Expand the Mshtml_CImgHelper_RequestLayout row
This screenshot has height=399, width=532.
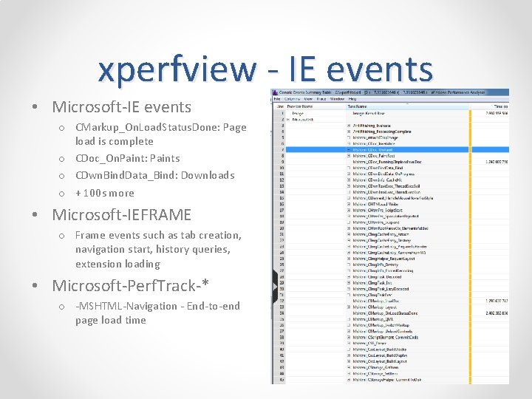tap(349, 259)
